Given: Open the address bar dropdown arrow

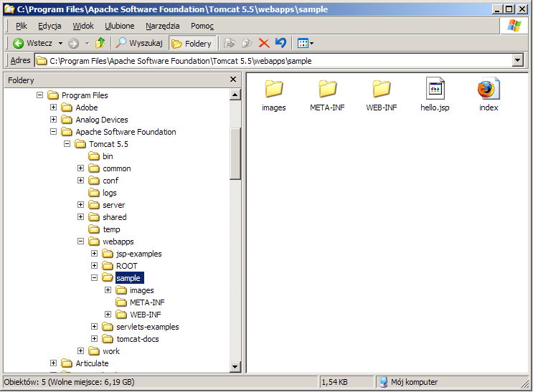Looking at the screenshot, I should (x=517, y=61).
